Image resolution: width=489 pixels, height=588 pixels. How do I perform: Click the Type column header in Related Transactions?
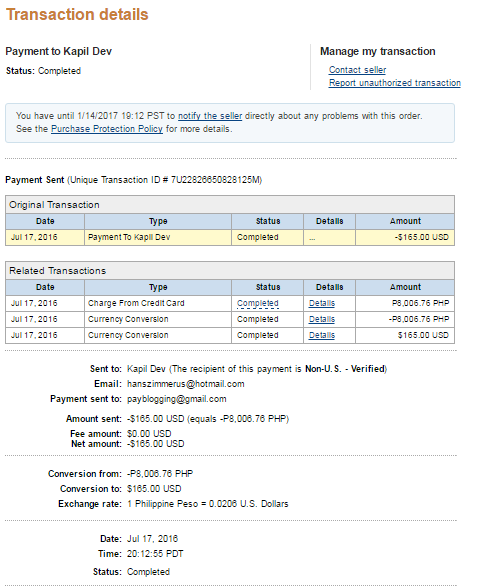pos(158,287)
